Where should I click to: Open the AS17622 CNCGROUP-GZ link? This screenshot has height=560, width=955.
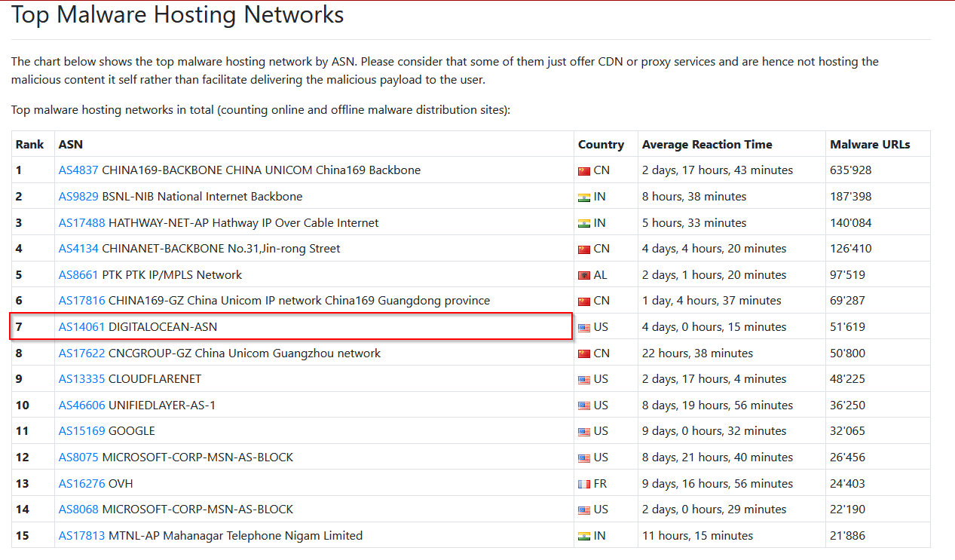coord(81,353)
